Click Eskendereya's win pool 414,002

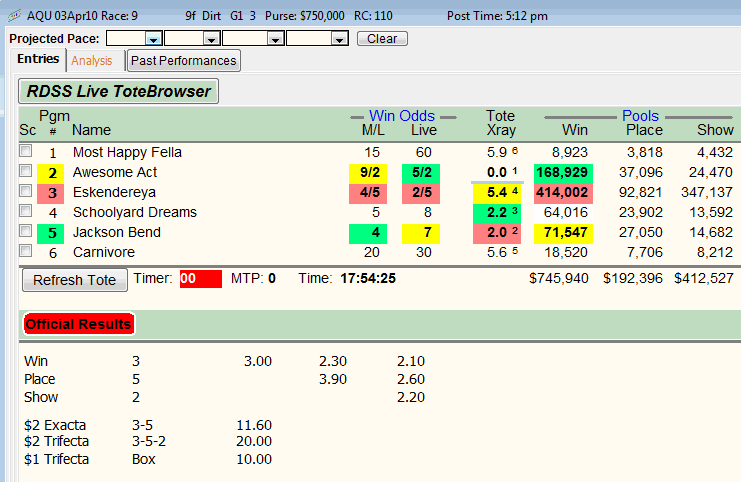click(x=563, y=193)
